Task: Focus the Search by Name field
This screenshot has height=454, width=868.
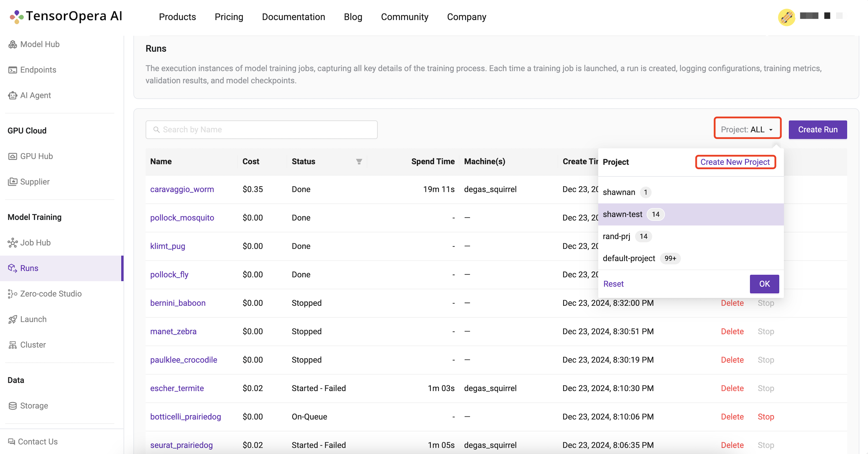Action: coord(261,130)
